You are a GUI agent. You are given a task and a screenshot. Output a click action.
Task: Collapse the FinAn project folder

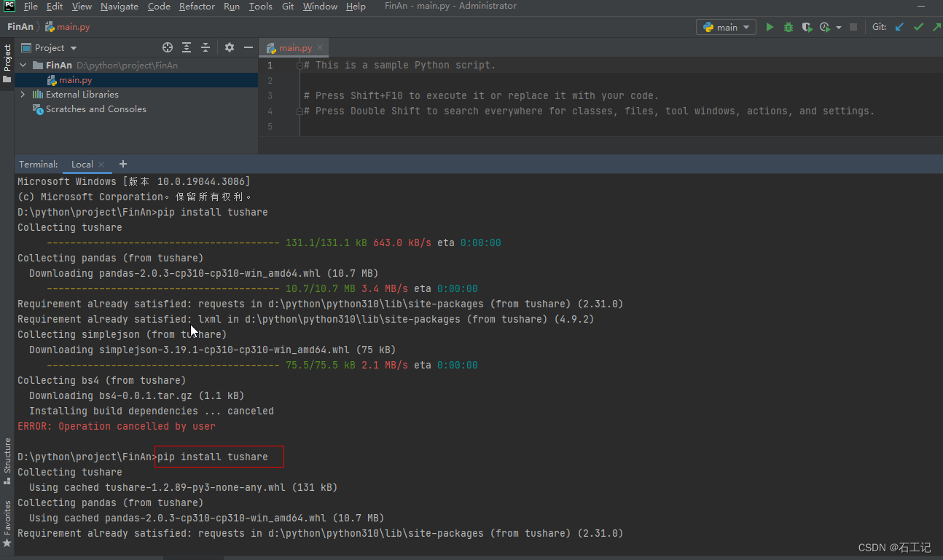[23, 65]
